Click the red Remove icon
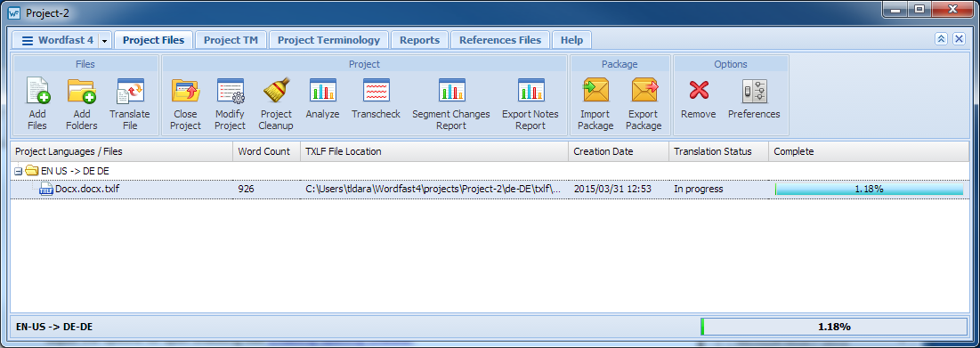This screenshot has width=980, height=348. pos(698,91)
